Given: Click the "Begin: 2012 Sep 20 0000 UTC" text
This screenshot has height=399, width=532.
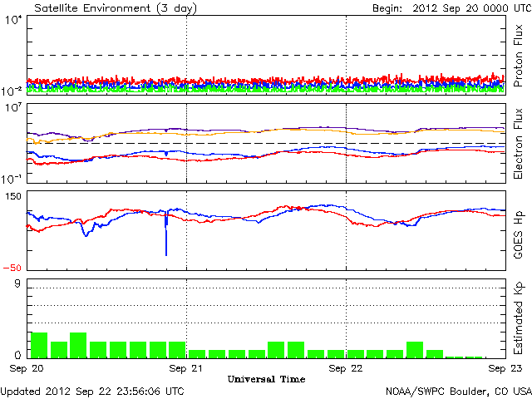Looking at the screenshot, I should click(452, 7).
